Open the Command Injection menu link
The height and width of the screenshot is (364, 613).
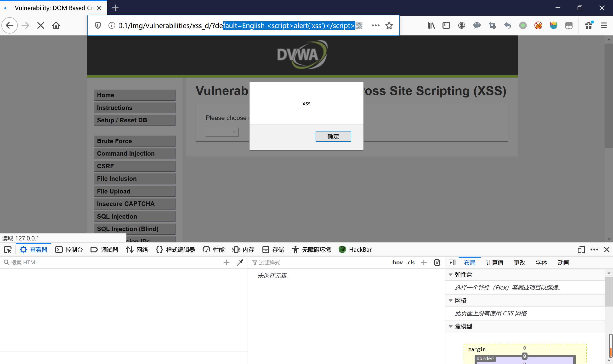click(135, 154)
